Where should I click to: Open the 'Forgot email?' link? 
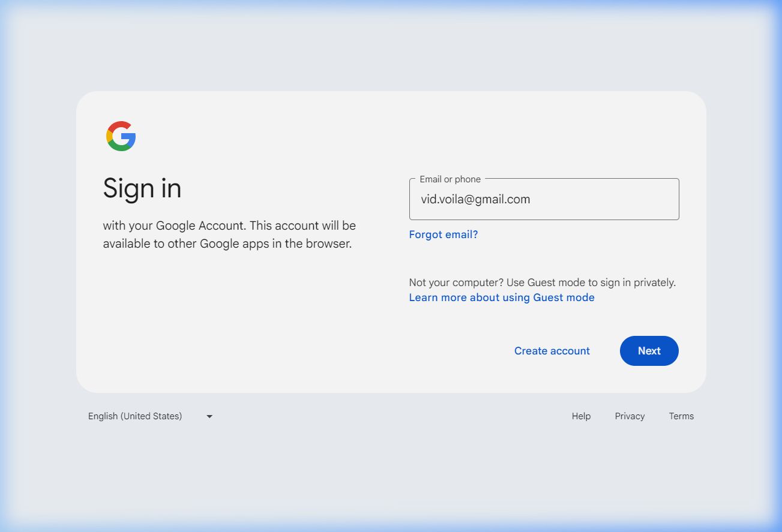pos(444,235)
